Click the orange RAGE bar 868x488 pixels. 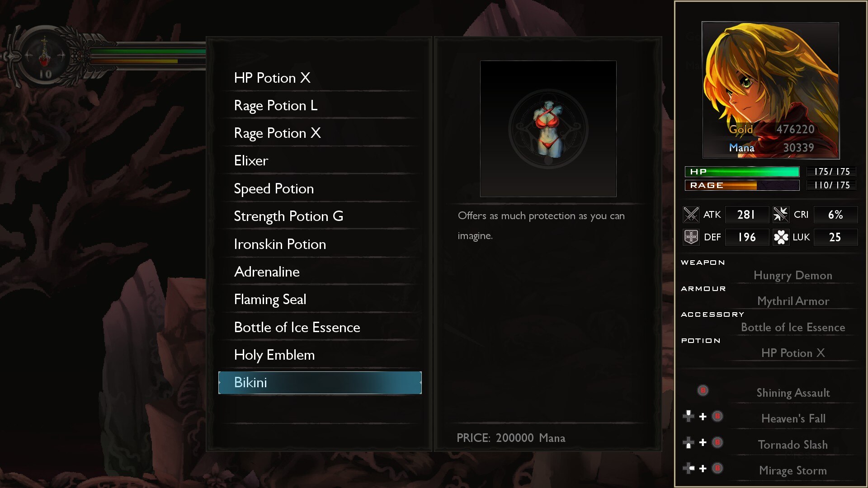(742, 185)
